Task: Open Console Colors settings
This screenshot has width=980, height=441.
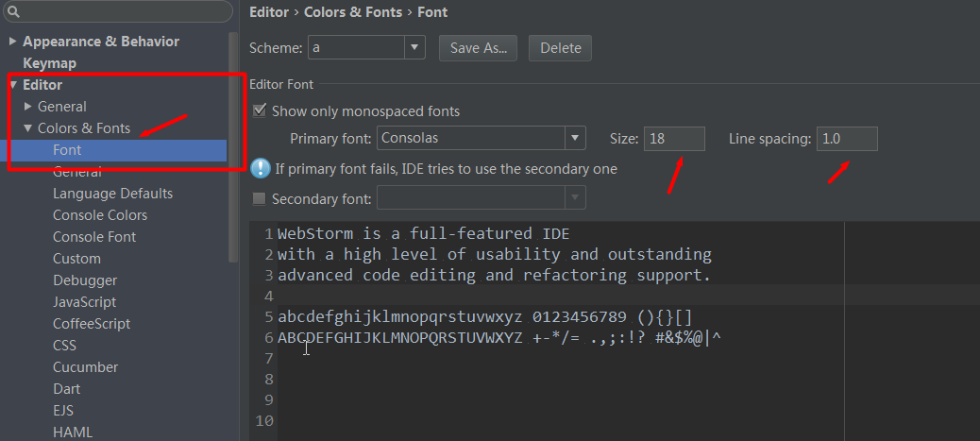Action: 100,215
